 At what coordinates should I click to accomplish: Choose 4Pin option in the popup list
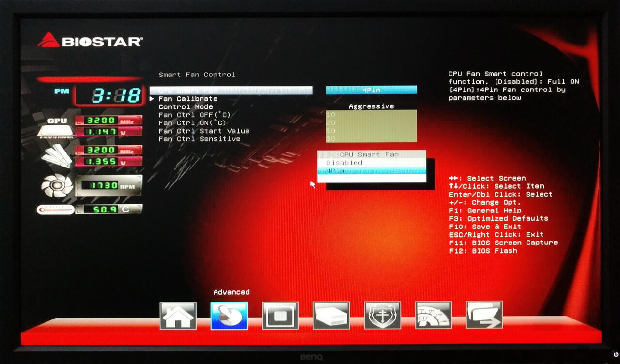click(372, 171)
